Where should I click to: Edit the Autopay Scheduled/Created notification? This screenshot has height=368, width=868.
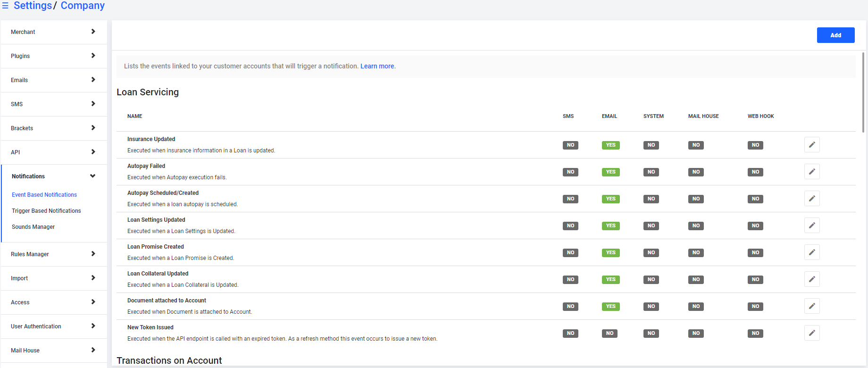pos(812,199)
